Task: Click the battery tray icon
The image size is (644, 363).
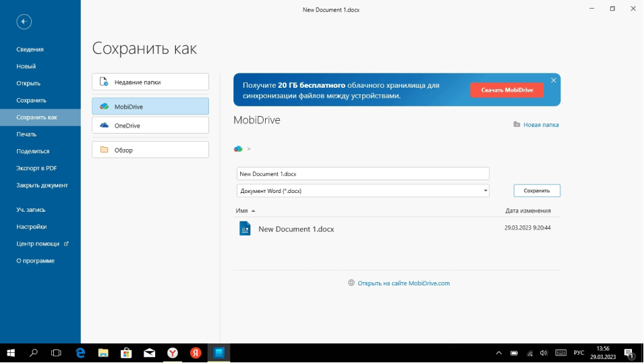Action: point(515,353)
